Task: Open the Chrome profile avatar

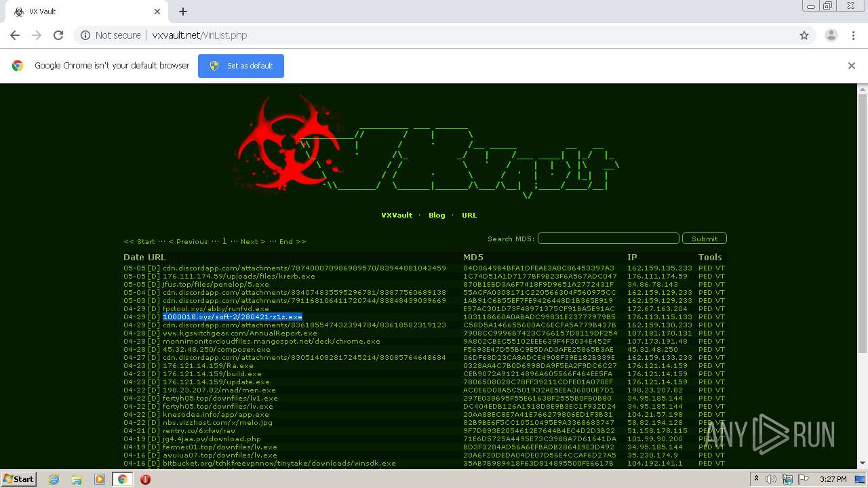Action: point(831,35)
